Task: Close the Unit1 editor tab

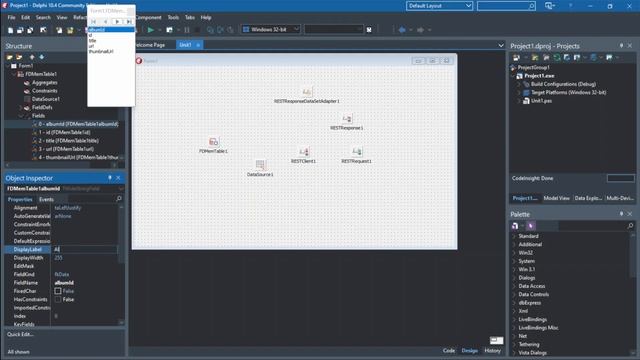Action: (198, 45)
